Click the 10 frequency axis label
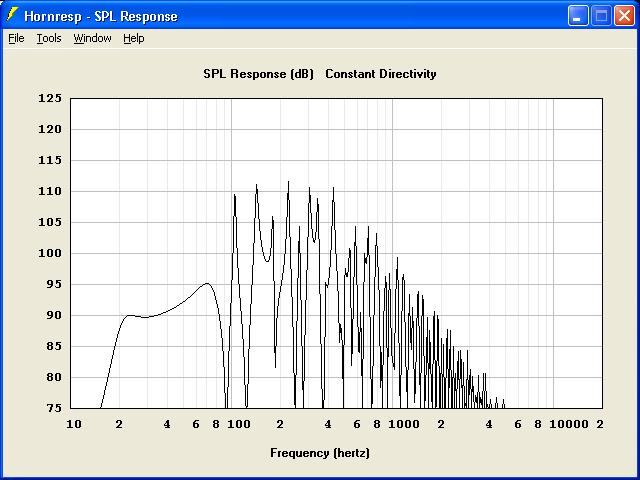Image resolution: width=640 pixels, height=480 pixels. (74, 424)
